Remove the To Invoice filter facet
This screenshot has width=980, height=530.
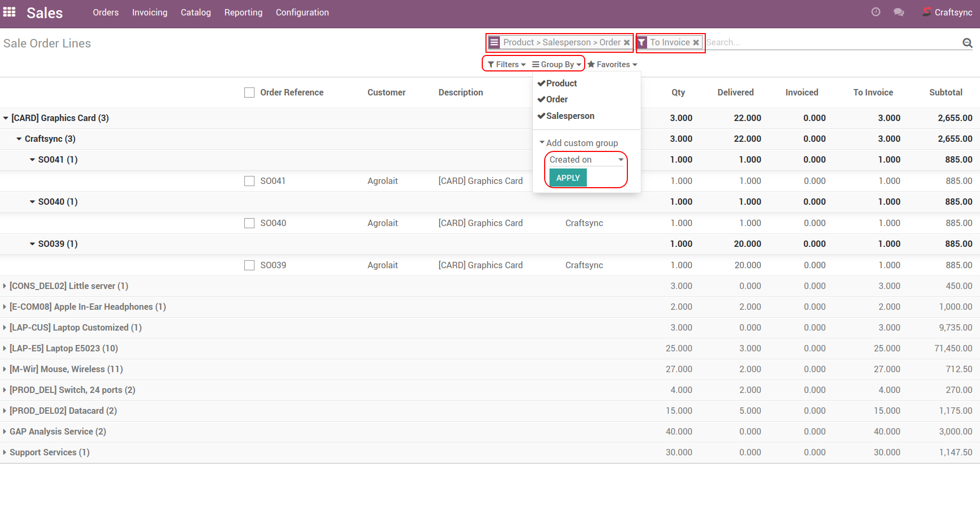[696, 43]
